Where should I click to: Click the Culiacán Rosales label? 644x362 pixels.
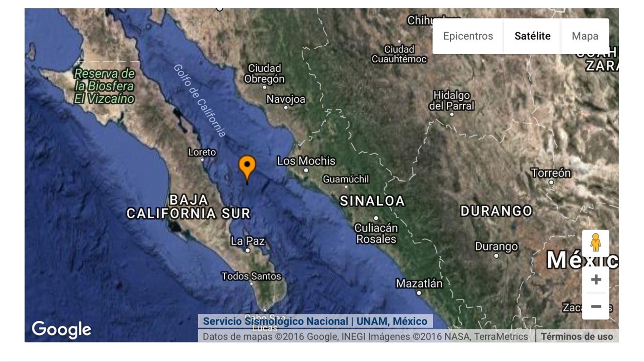click(x=376, y=233)
